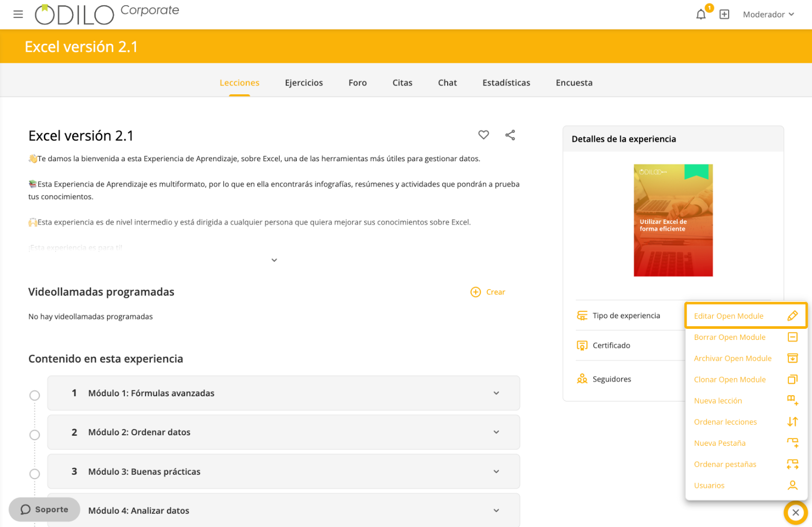Click the reorder tabs icon

792,464
